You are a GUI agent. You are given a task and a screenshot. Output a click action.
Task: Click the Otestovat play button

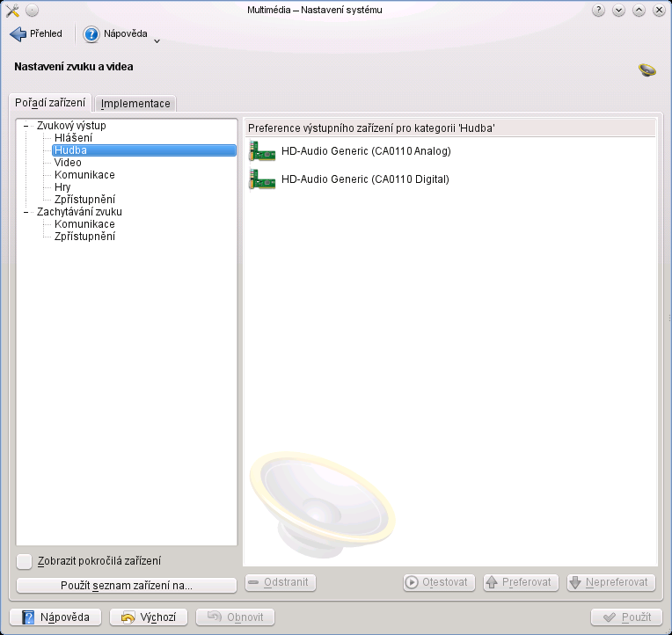pos(439,583)
